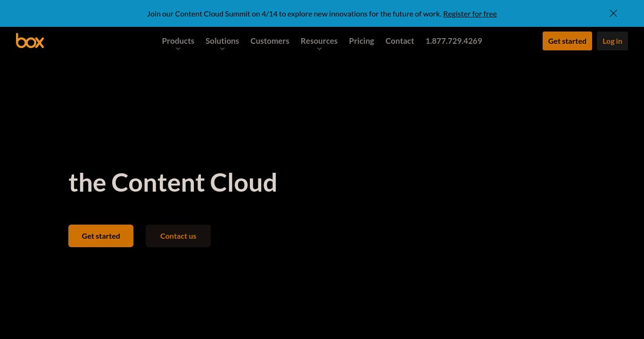Click the Content Cloud headline text
Image resolution: width=644 pixels, height=339 pixels.
(173, 182)
